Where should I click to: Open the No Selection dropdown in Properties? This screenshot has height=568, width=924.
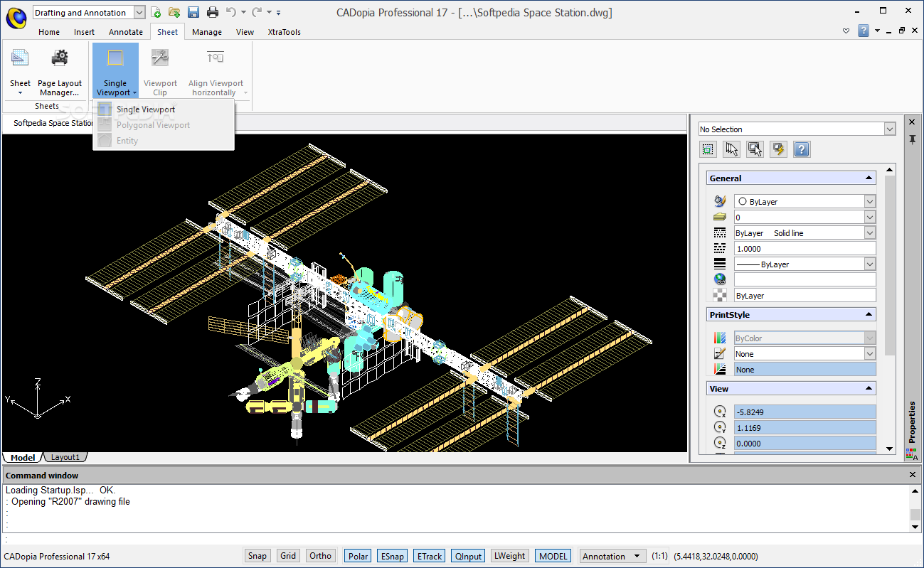click(x=890, y=129)
